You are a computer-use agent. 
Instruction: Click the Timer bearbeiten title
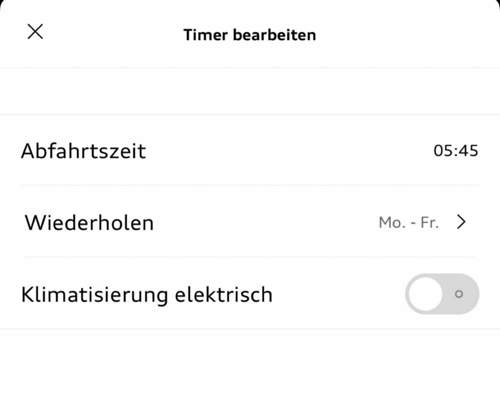point(250,35)
